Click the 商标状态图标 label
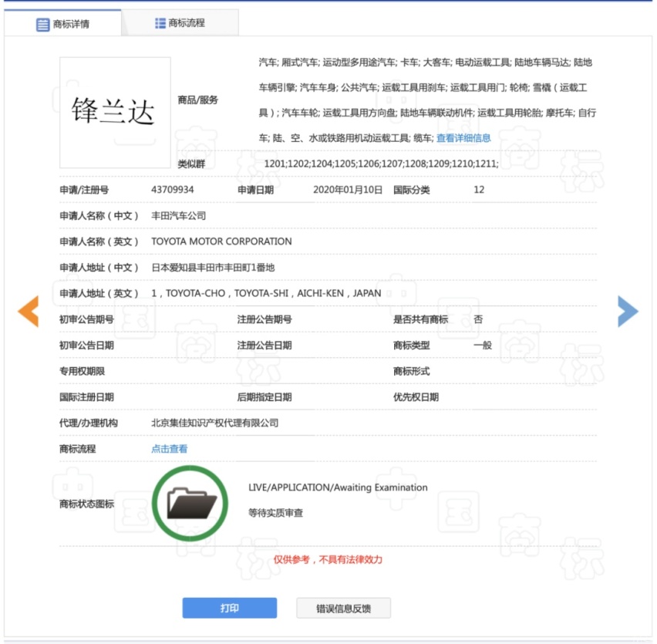Viewport: 657px width, 644px height. 86,504
